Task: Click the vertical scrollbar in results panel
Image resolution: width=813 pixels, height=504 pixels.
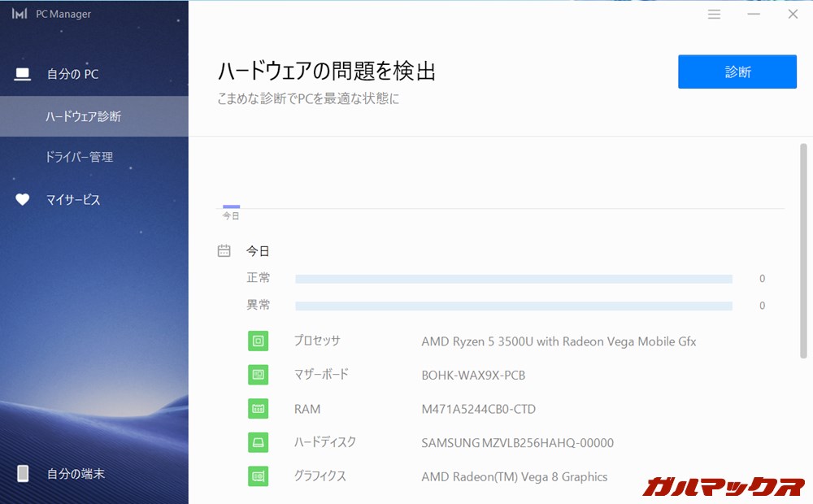Action: (x=804, y=252)
